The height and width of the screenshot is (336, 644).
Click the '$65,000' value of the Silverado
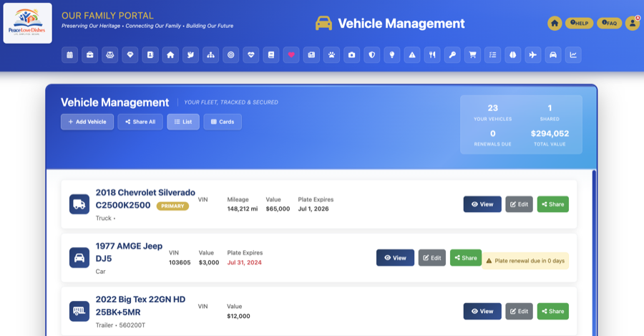278,209
